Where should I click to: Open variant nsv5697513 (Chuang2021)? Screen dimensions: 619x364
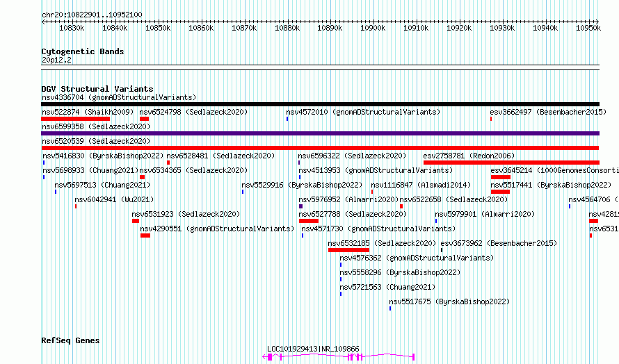tap(103, 185)
